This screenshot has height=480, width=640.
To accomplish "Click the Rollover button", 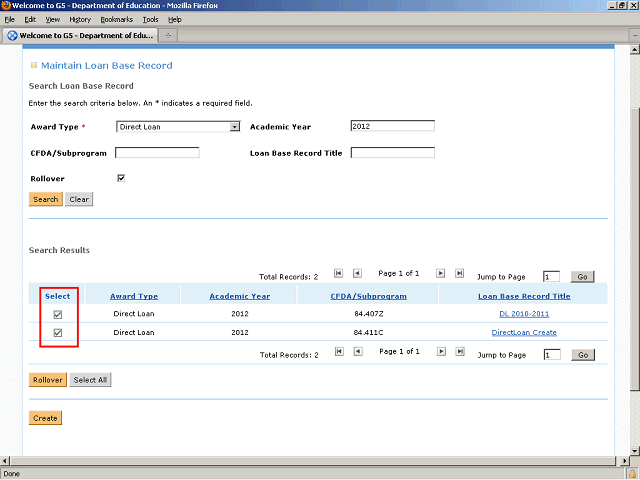I will click(48, 380).
